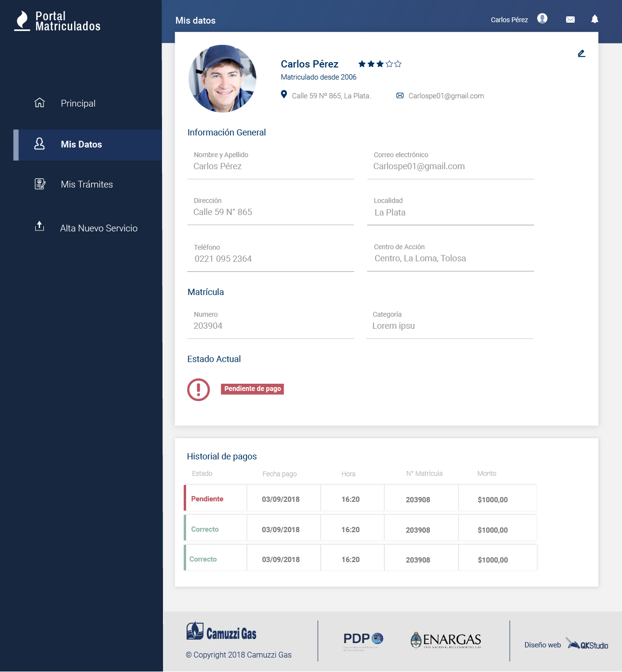Click the N° Matrícula column header
The width and height of the screenshot is (622, 672).
pos(424,473)
